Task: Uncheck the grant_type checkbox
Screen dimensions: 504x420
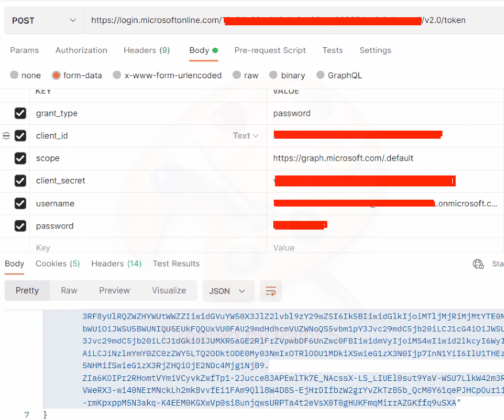Action: click(20, 113)
